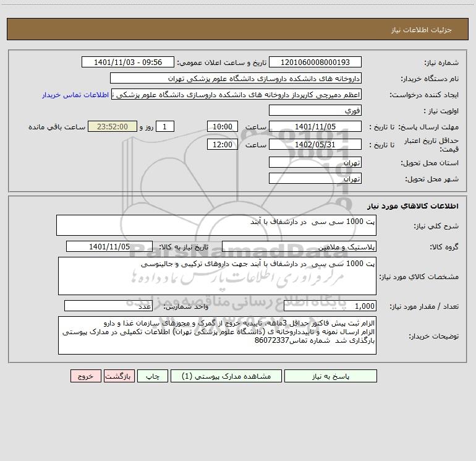Click the شرح کلی نیاز label
The image size is (476, 461).
coord(436,226)
